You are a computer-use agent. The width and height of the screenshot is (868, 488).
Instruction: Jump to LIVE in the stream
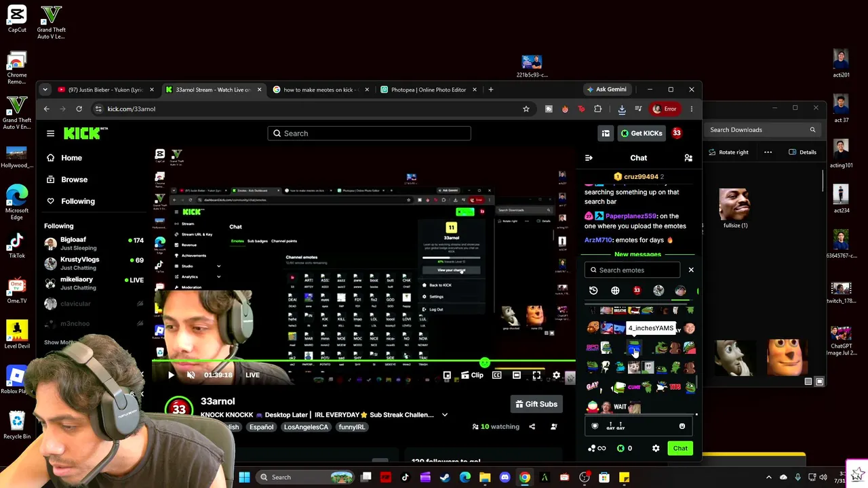pos(252,375)
